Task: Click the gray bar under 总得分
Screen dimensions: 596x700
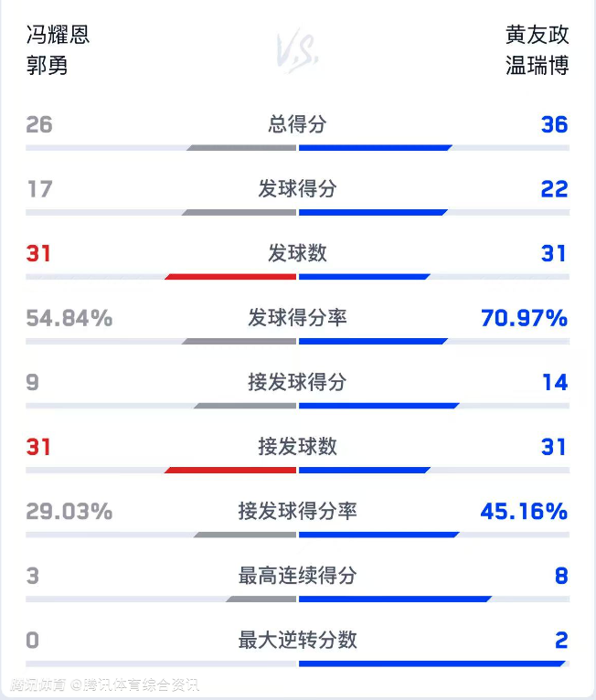Action: (x=241, y=148)
